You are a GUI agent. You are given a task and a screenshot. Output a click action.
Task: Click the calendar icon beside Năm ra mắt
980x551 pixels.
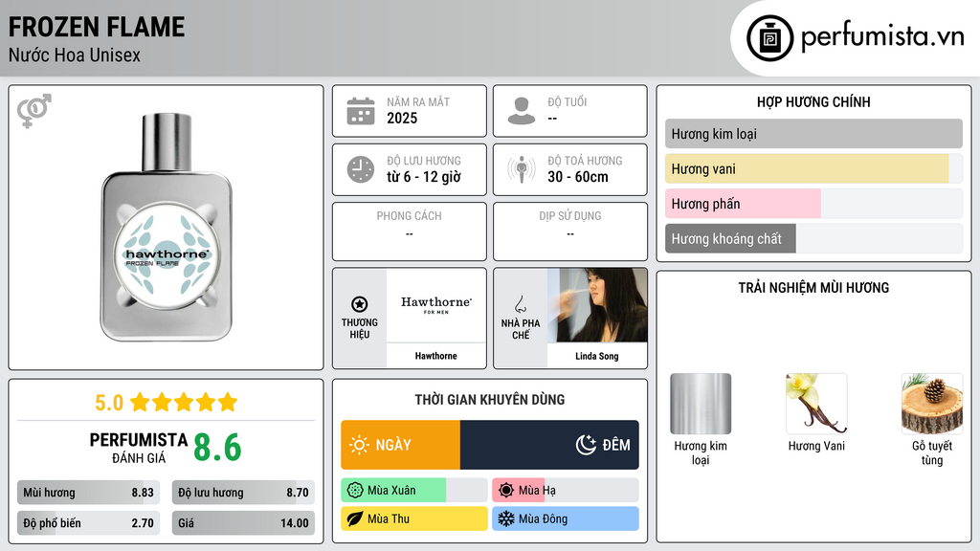coord(361,111)
